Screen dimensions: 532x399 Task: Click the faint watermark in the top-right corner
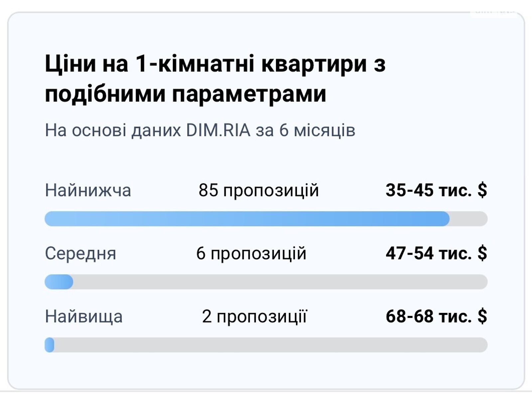pos(495,13)
